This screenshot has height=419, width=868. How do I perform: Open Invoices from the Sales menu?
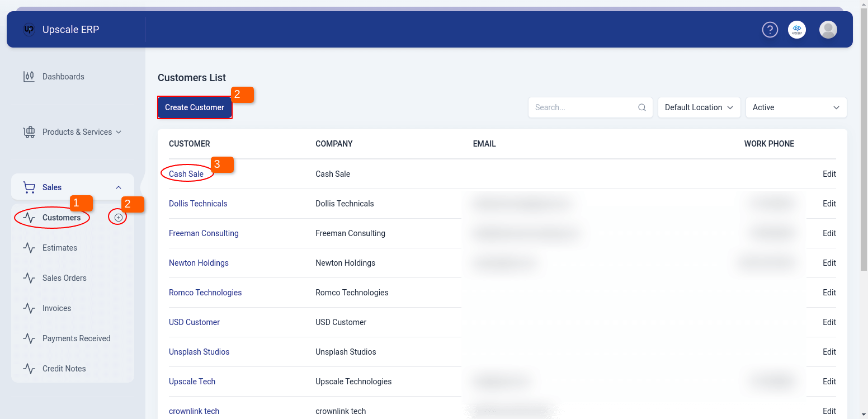(x=56, y=308)
